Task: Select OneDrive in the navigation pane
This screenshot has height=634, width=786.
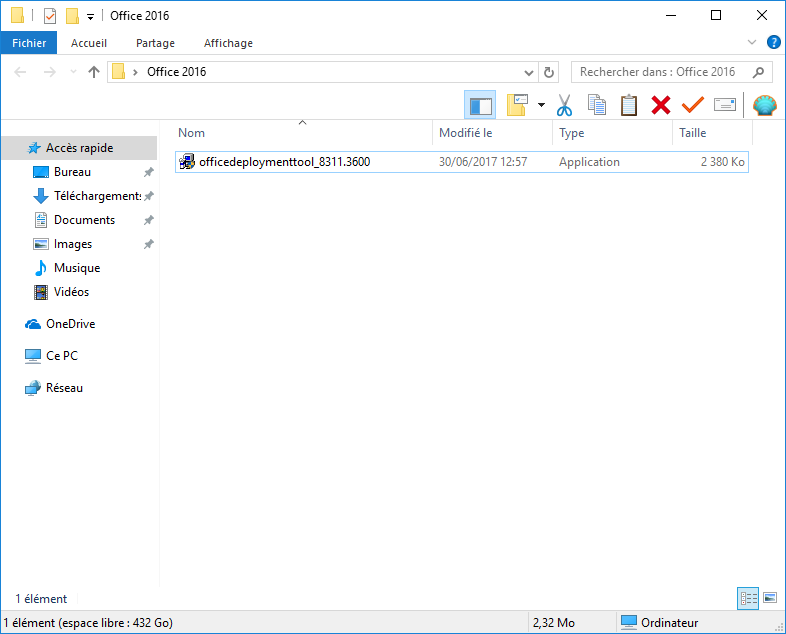Action: point(70,324)
